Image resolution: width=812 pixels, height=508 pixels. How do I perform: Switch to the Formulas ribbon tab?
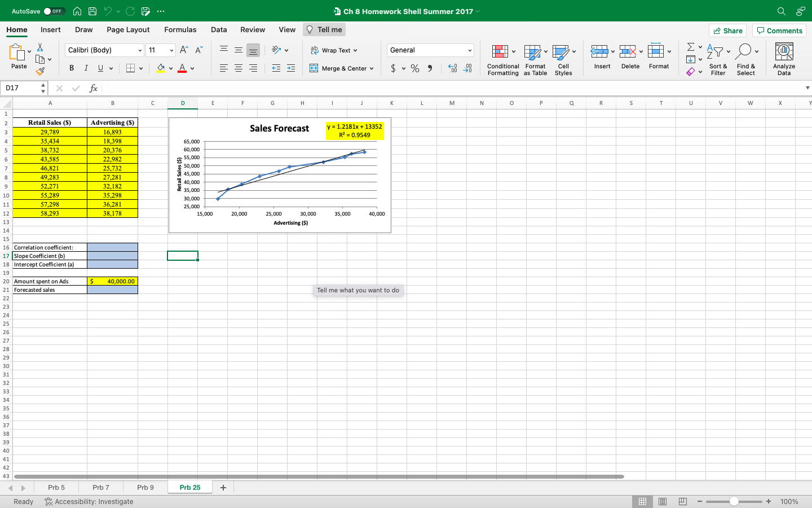coord(180,29)
